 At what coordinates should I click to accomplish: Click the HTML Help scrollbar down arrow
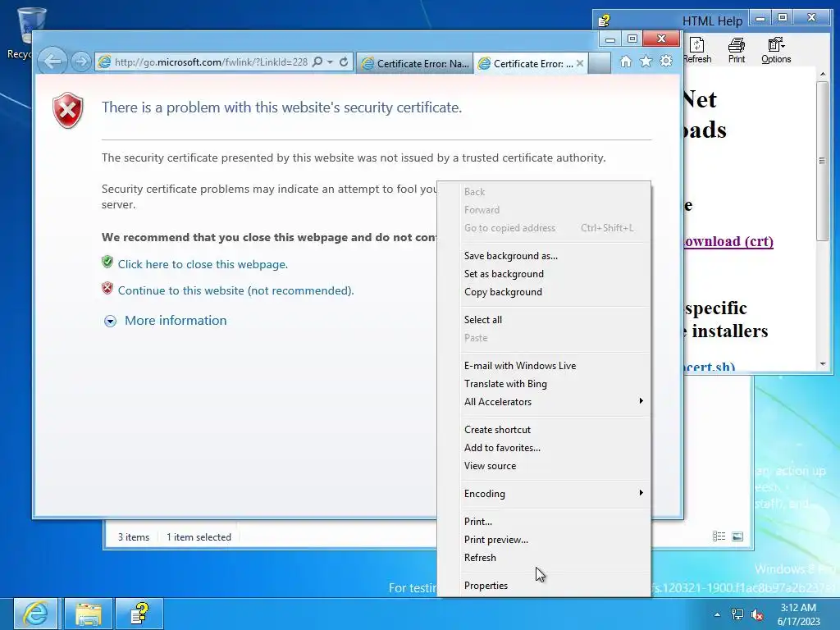coord(822,364)
